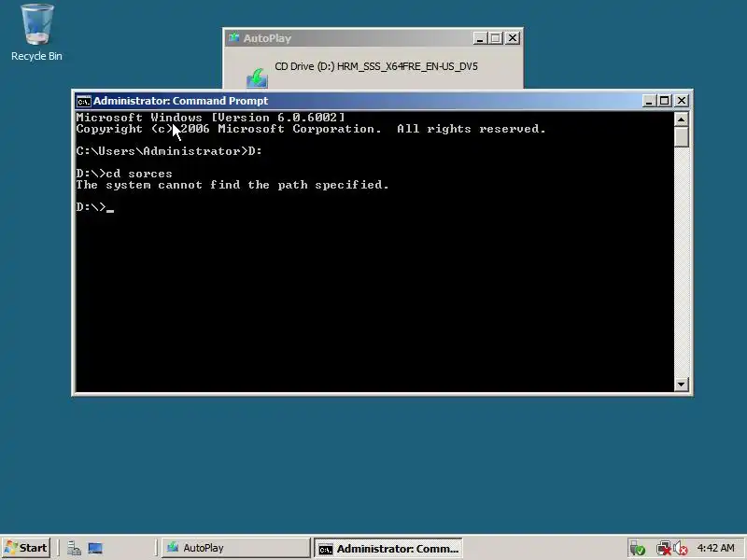Click the copyright line in Command Prompt
Image resolution: width=747 pixels, height=560 pixels.
point(311,129)
